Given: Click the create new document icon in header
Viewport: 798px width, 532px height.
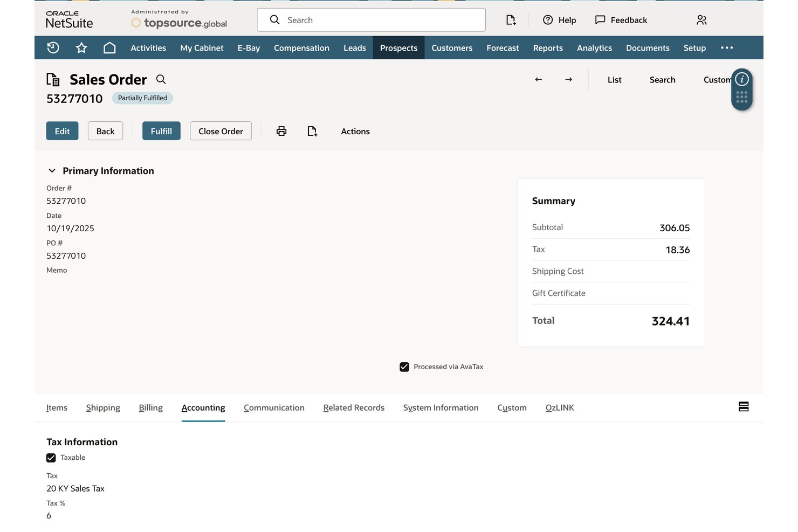Looking at the screenshot, I should [511, 20].
